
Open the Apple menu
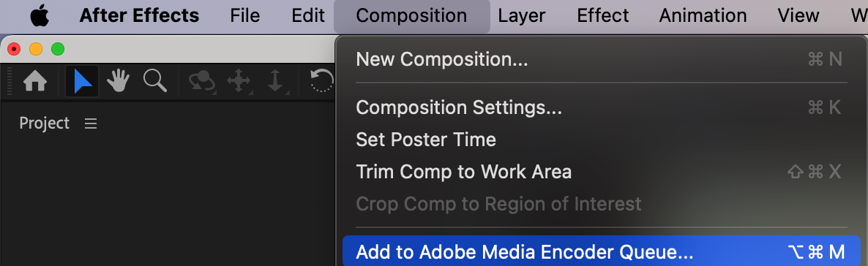40,16
